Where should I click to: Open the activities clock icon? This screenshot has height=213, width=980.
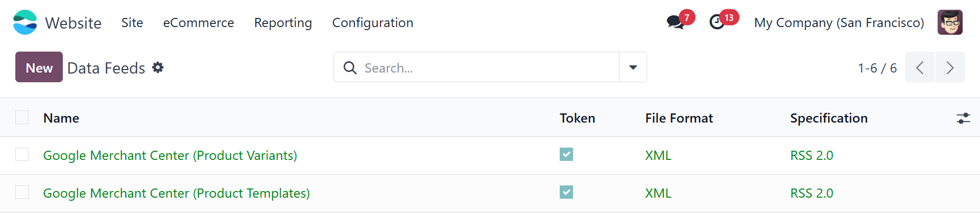coord(717,22)
